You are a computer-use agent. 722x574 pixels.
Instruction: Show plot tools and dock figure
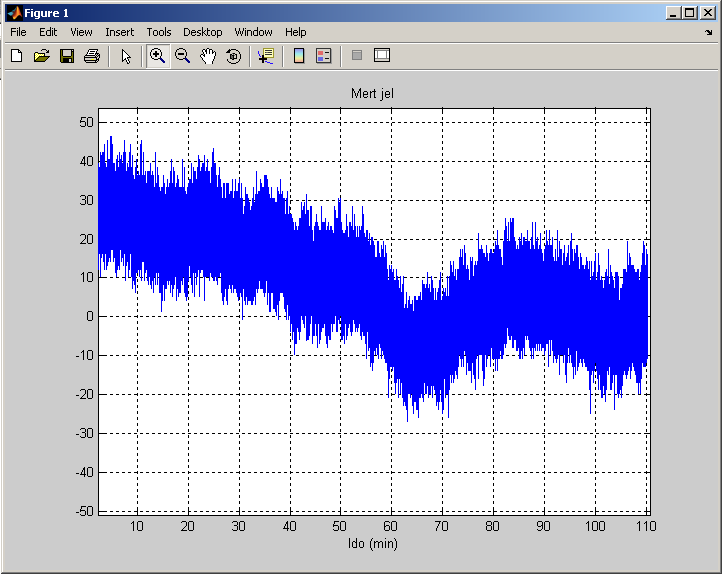(x=382, y=56)
